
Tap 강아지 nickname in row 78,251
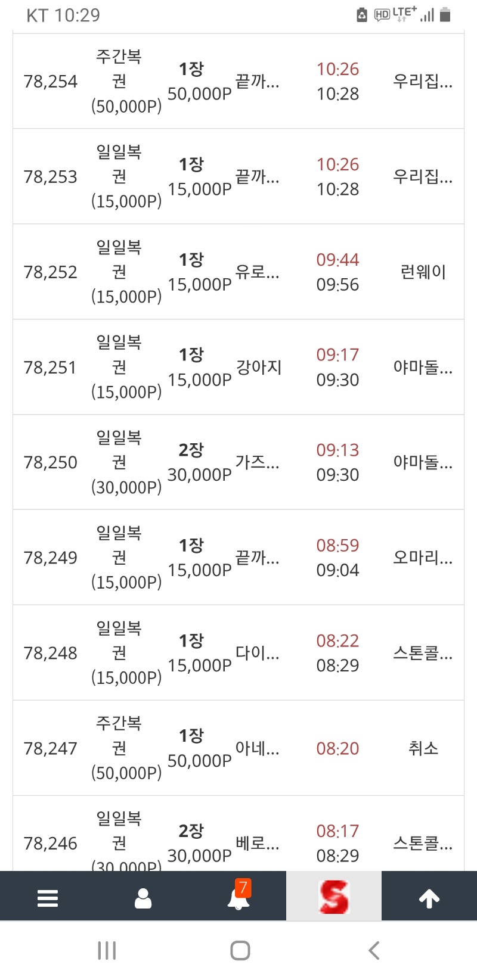pyautogui.click(x=259, y=368)
